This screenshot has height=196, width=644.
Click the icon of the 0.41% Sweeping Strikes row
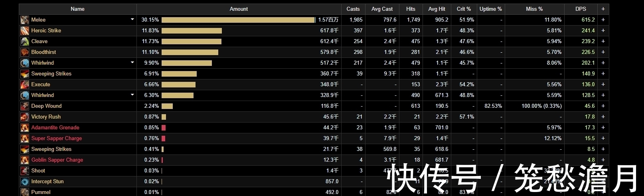(x=25, y=149)
